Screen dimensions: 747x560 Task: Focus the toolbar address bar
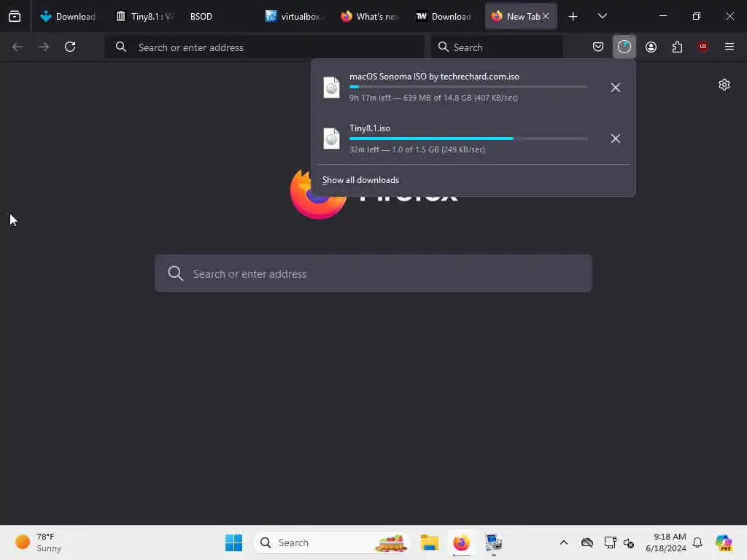pyautogui.click(x=265, y=47)
